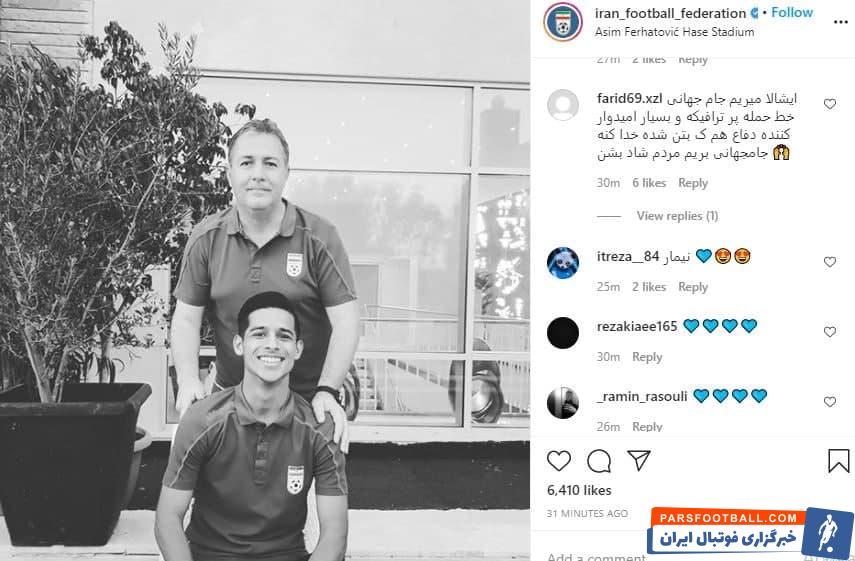Viewport: 855px width, 561px height.
Task: Like the post with the heart icon
Action: (559, 461)
